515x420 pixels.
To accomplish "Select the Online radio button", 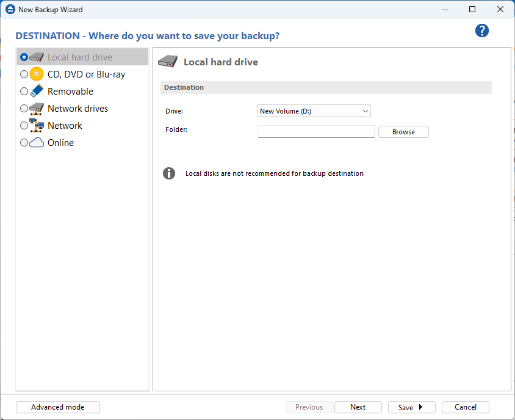I will click(24, 143).
